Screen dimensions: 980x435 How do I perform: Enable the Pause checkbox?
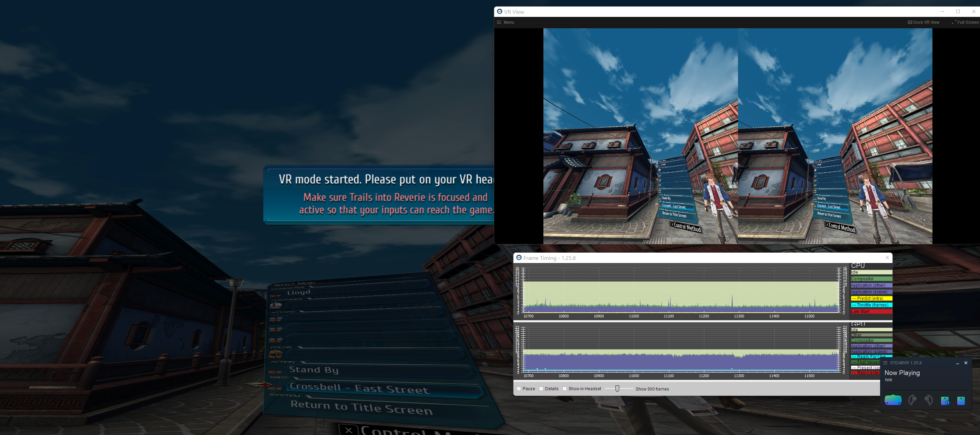coord(519,388)
